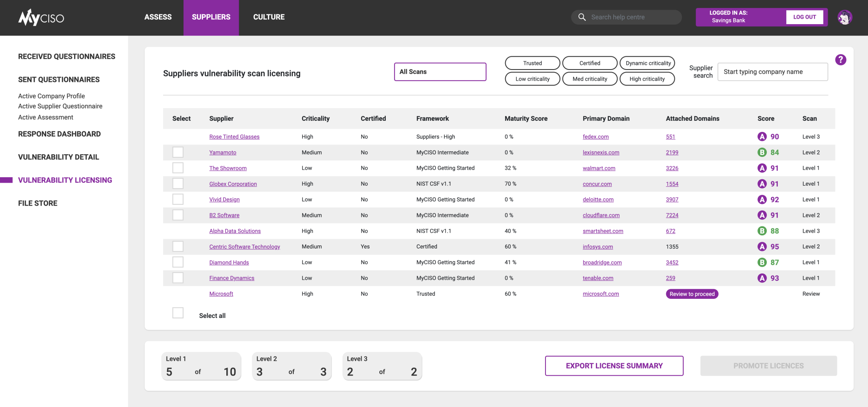Click the Level 1 licence counter
This screenshot has width=868, height=407.
coord(201,366)
